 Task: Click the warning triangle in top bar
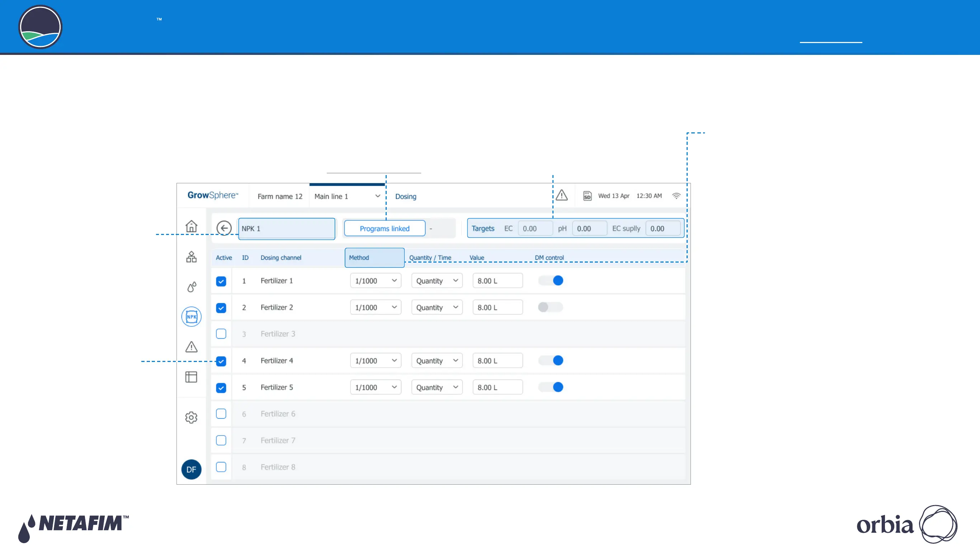[561, 196]
